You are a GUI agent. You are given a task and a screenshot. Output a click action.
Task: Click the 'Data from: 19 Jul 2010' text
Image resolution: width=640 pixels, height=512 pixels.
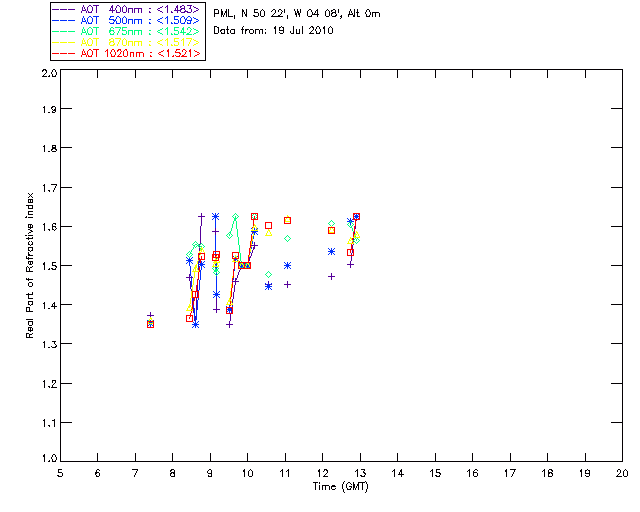point(273,31)
